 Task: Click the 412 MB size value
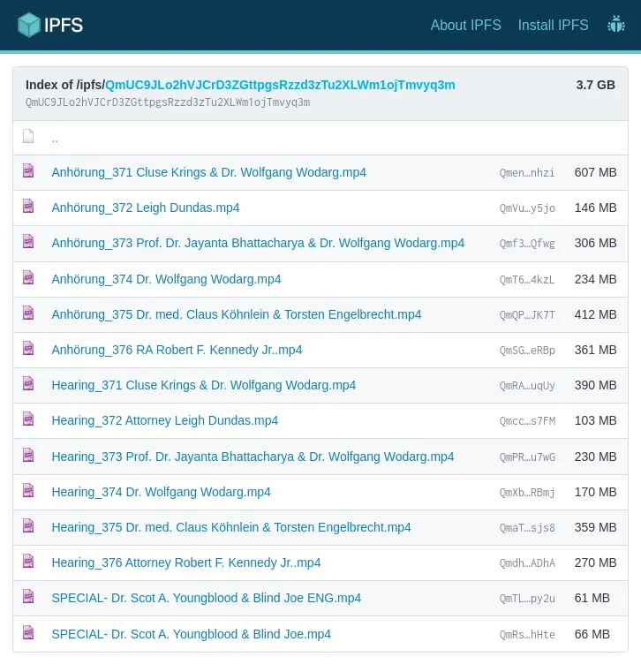coord(595,314)
